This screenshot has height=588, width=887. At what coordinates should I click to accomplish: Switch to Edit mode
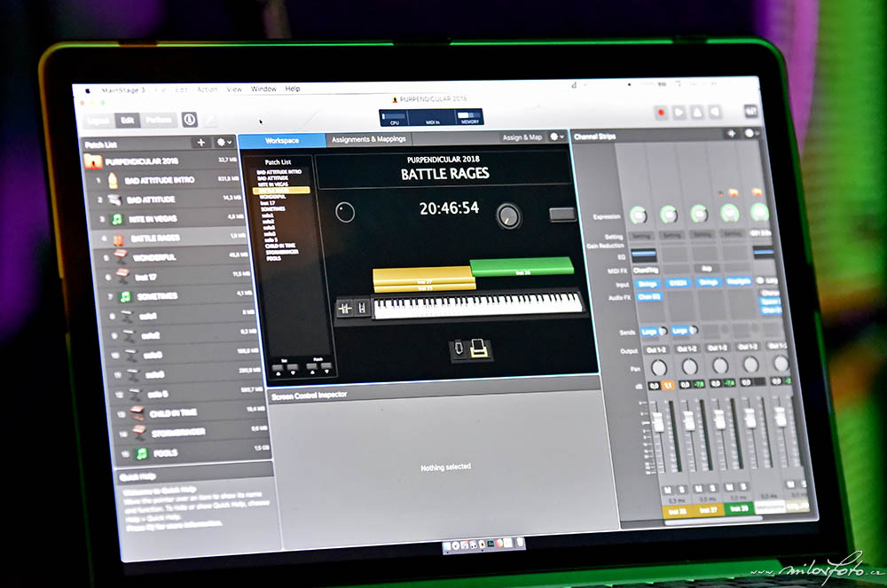[128, 120]
